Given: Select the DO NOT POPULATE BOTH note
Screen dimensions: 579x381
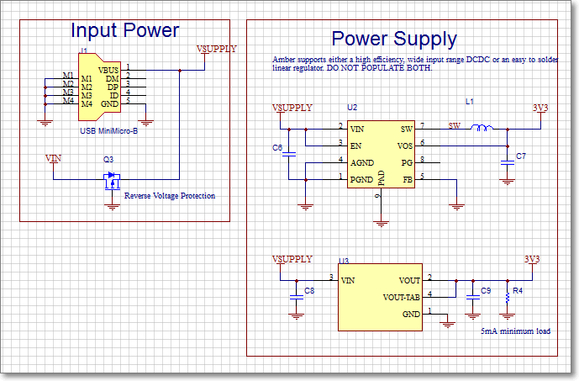Looking at the screenshot, I should coord(379,68).
